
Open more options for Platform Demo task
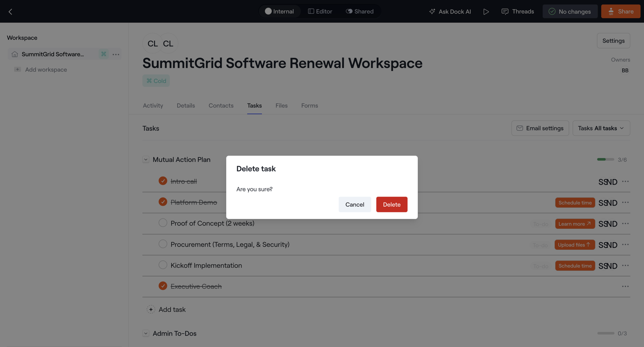pyautogui.click(x=625, y=202)
